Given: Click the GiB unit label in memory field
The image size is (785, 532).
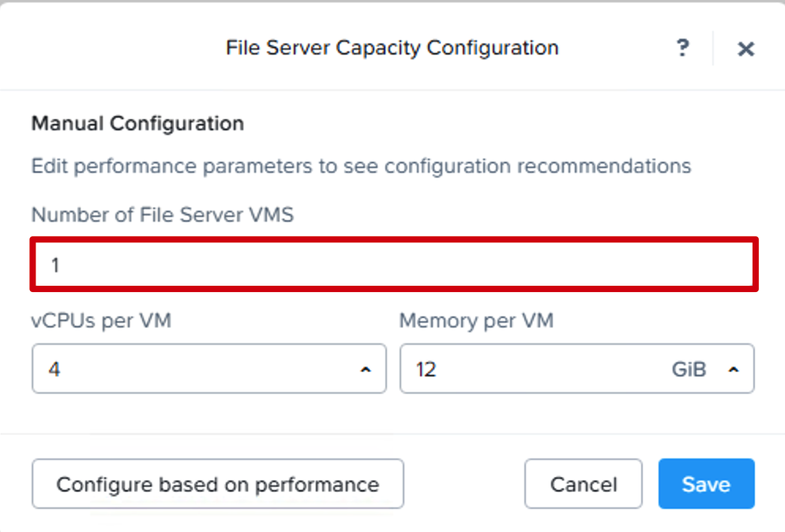Looking at the screenshot, I should pyautogui.click(x=689, y=369).
